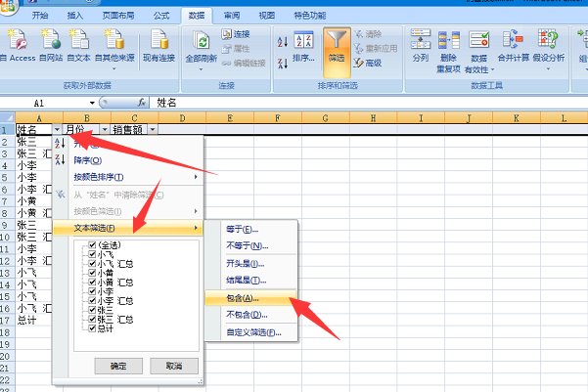Open the 排序 sort dialog

coord(303,47)
